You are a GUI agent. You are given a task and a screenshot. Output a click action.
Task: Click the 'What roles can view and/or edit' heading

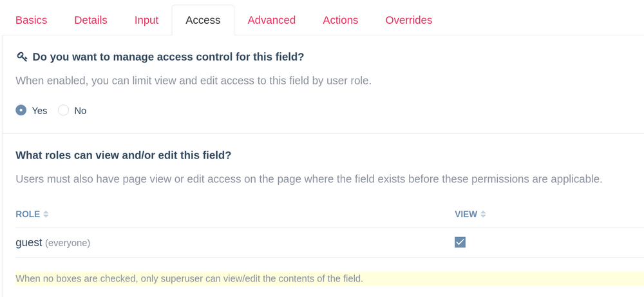coord(123,155)
